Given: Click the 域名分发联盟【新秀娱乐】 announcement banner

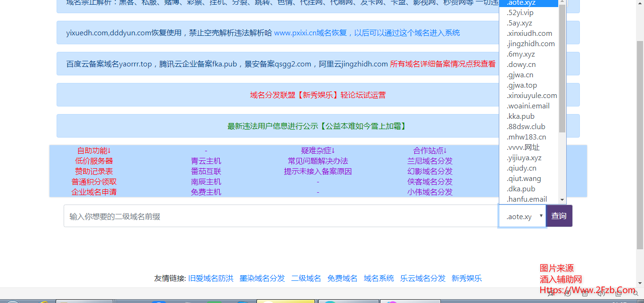Looking at the screenshot, I should pos(318,95).
